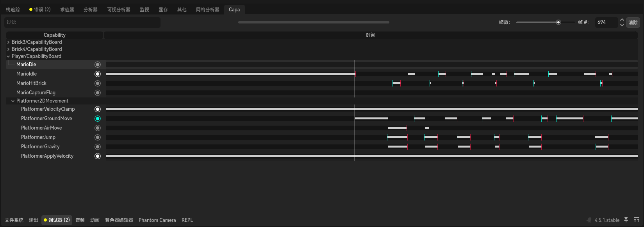Expand bottom panel with the expand icon
The height and width of the screenshot is (227, 644).
[637, 220]
